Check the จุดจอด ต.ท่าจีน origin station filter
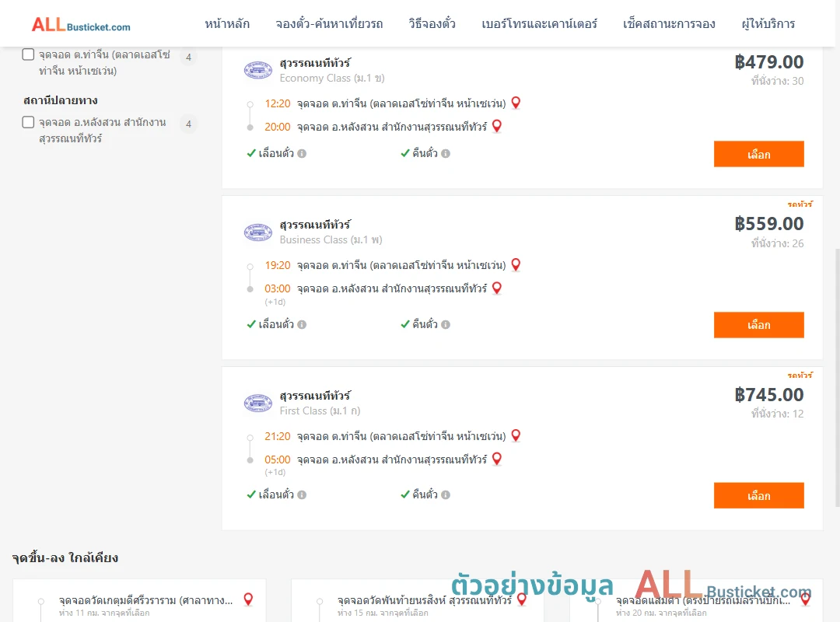840x622 pixels. [29, 54]
